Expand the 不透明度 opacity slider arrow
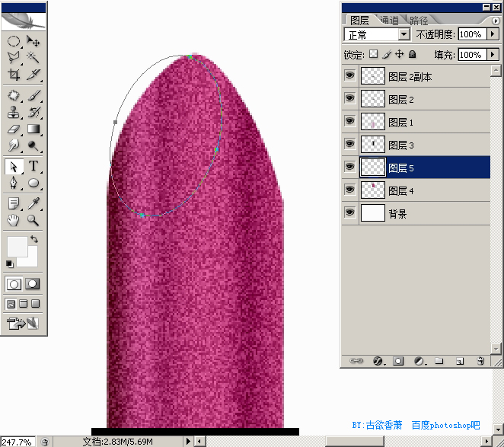Viewport: 504px width, 447px height. pos(493,34)
